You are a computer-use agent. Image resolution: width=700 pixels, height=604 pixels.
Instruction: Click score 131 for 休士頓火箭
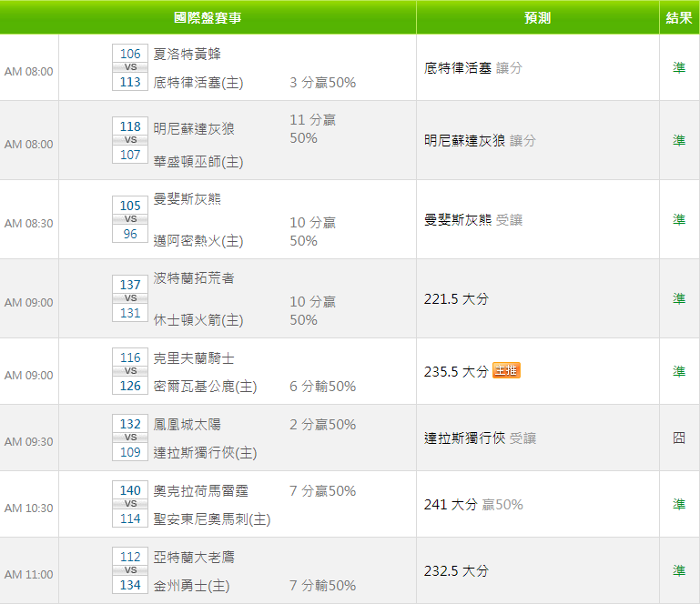[130, 313]
